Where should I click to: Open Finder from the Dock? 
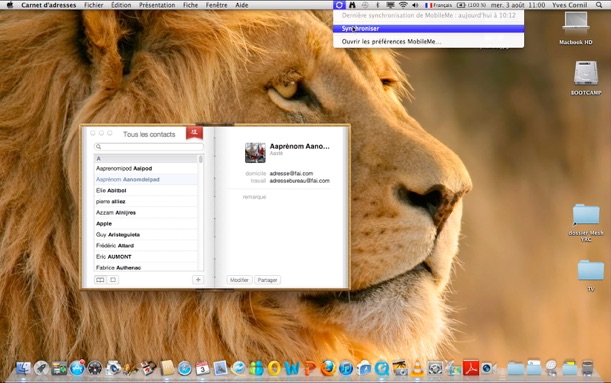(x=23, y=368)
